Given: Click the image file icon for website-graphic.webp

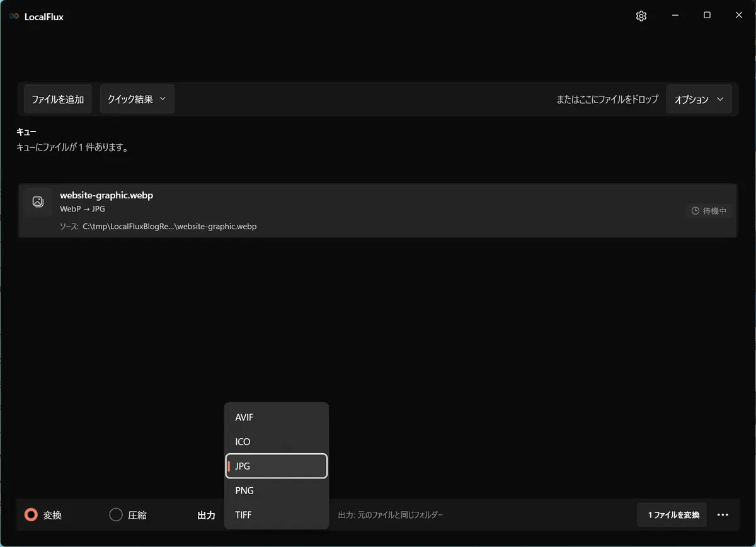Looking at the screenshot, I should point(38,201).
